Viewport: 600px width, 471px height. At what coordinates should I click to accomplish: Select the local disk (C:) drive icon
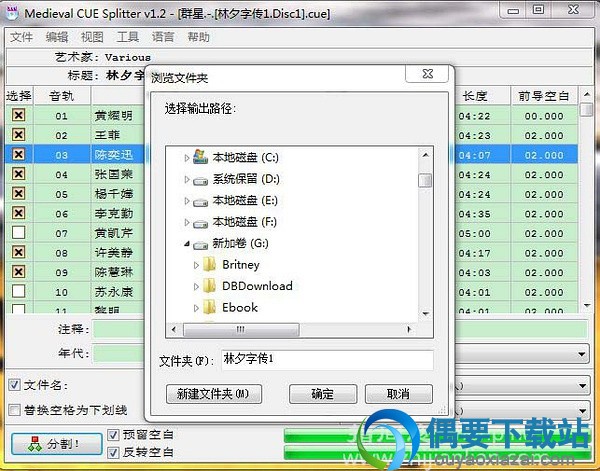tap(201, 157)
